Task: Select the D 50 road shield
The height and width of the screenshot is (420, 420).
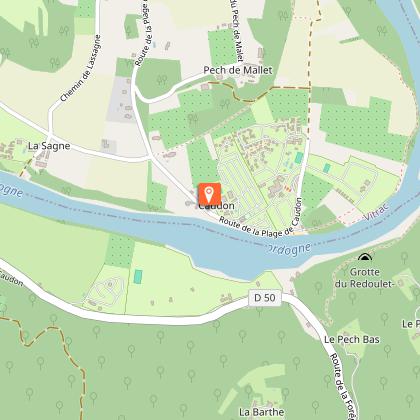Action: point(265,297)
